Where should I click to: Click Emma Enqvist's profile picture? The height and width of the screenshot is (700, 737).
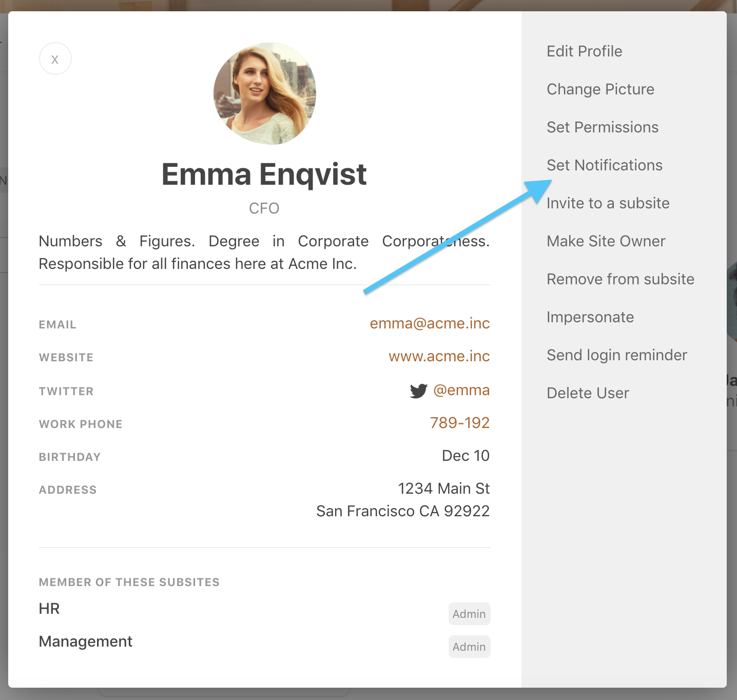pyautogui.click(x=264, y=93)
